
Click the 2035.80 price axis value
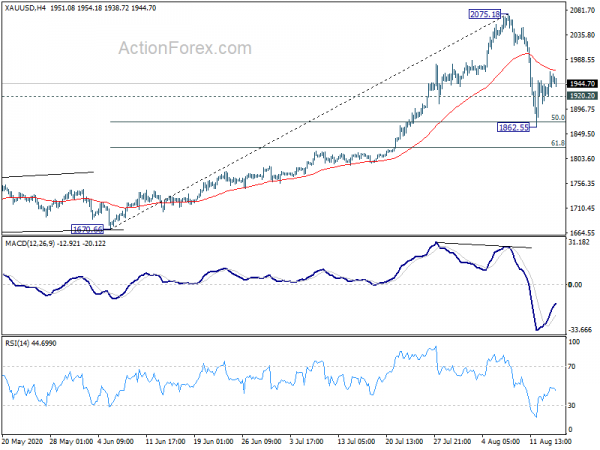582,35
